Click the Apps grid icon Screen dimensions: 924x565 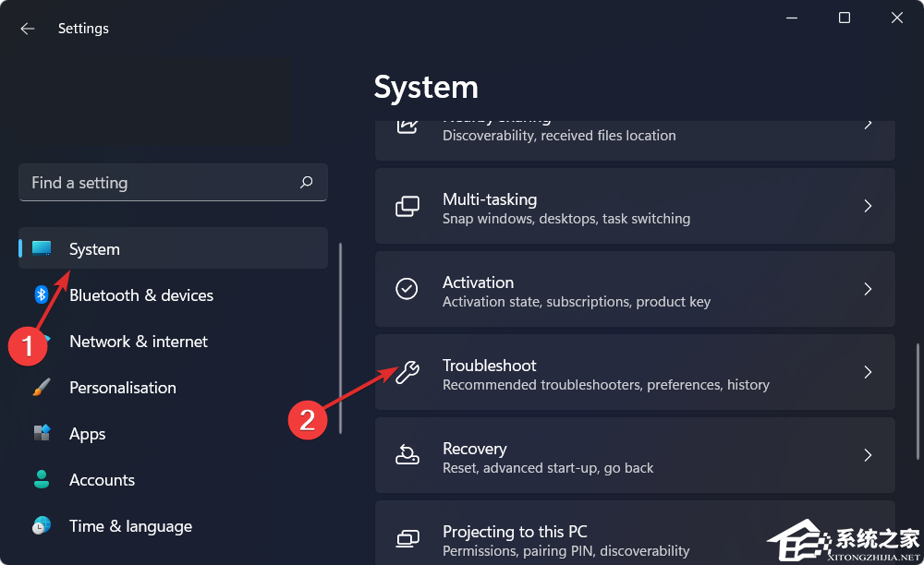(42, 434)
